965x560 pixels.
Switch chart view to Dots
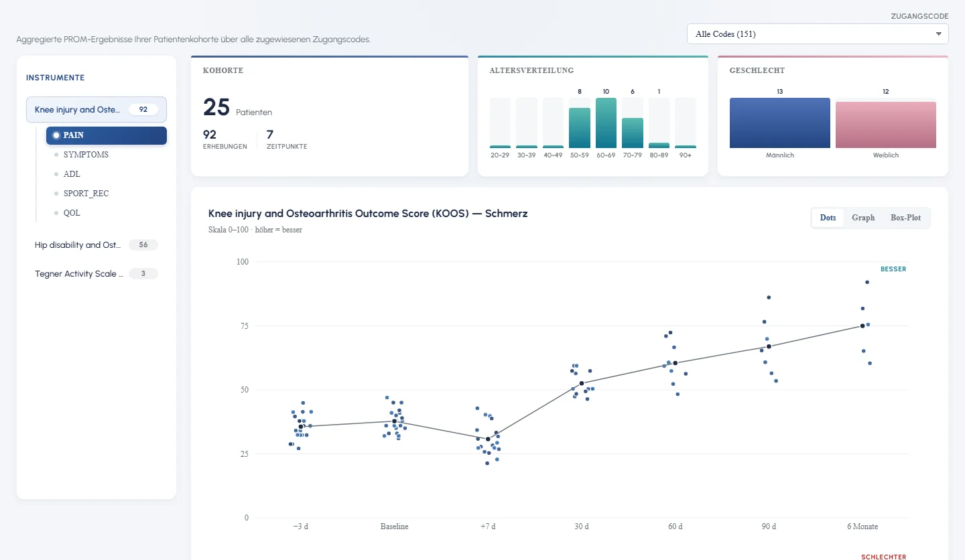(828, 218)
